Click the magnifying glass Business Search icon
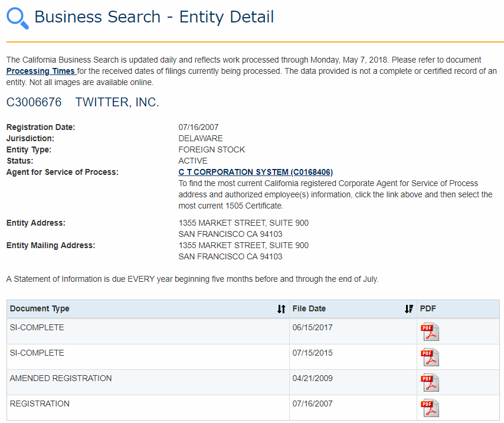 pos(17,18)
